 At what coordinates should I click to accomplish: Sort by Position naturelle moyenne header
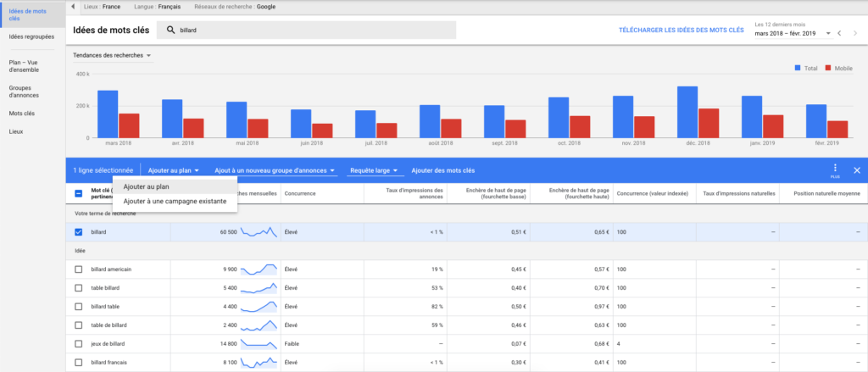coord(826,194)
